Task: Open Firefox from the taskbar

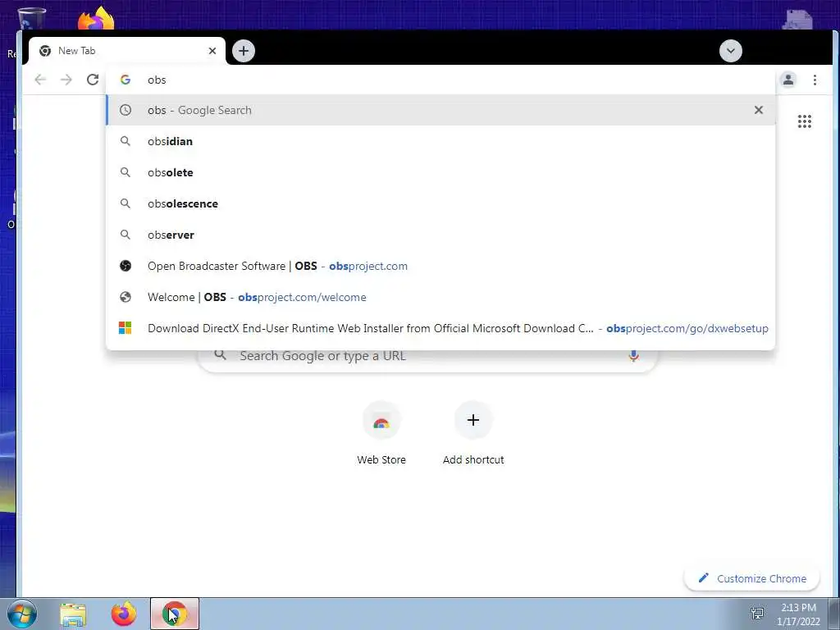Action: coord(124,614)
